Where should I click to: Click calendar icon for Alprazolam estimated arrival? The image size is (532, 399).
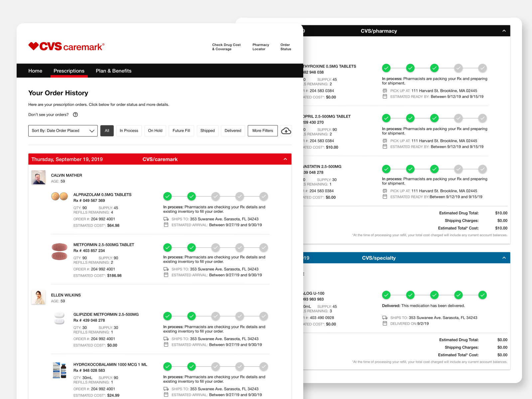point(166,225)
